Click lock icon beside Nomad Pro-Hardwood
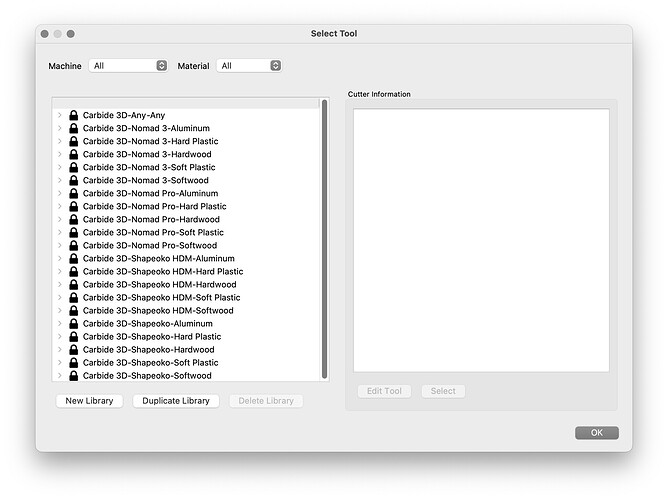 [74, 219]
